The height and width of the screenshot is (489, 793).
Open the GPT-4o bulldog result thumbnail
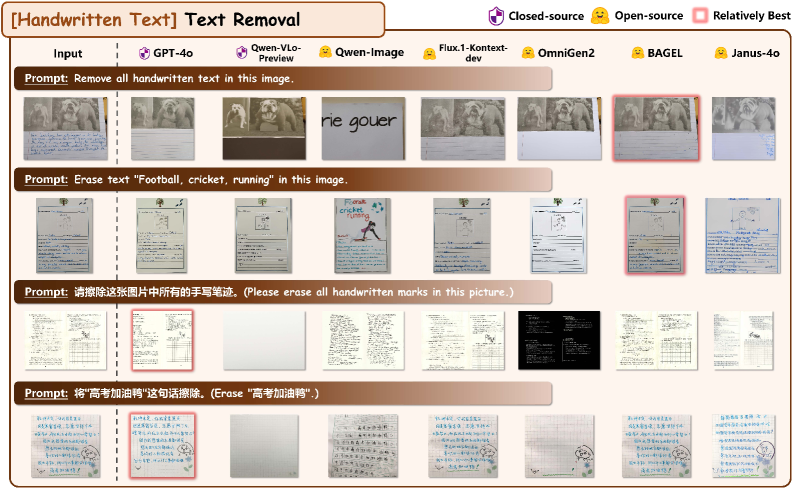[x=162, y=129]
